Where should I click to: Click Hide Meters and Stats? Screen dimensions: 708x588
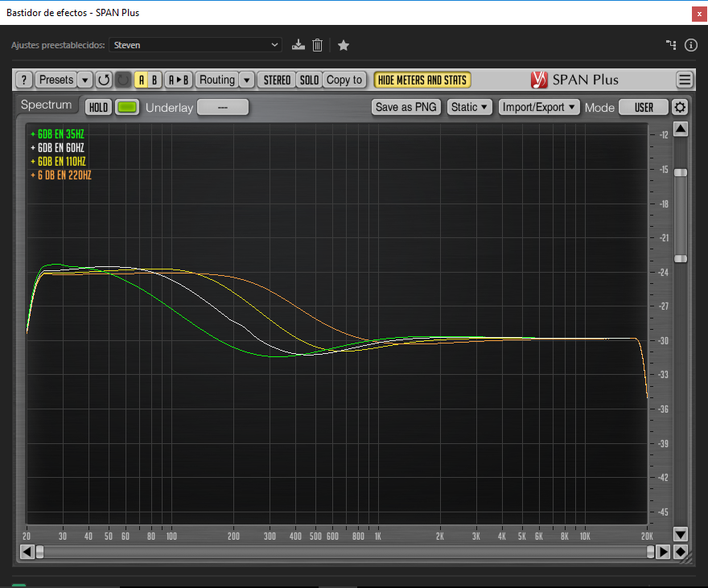[x=422, y=80]
